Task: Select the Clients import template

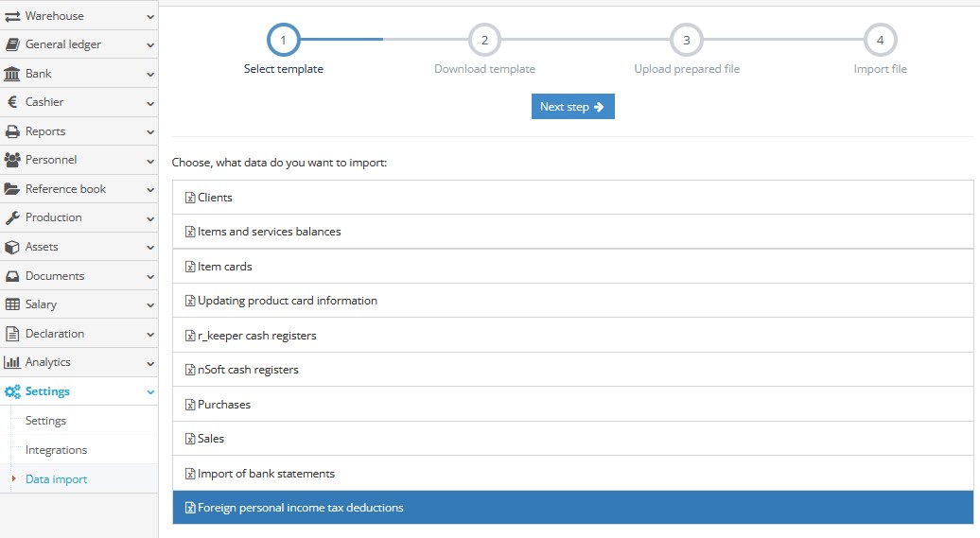Action: (215, 198)
